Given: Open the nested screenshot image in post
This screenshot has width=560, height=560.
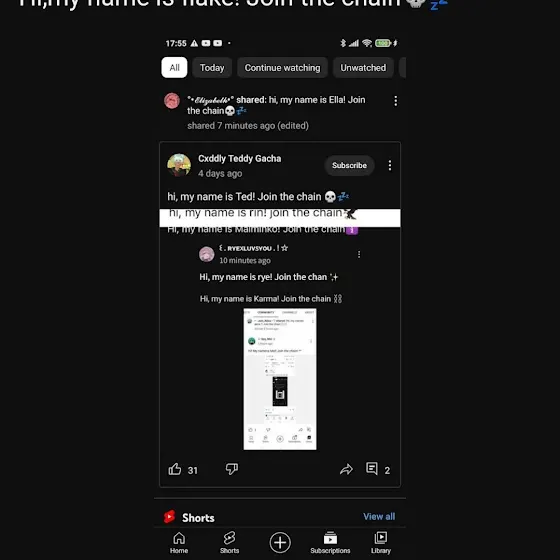Looking at the screenshot, I should click(x=280, y=379).
